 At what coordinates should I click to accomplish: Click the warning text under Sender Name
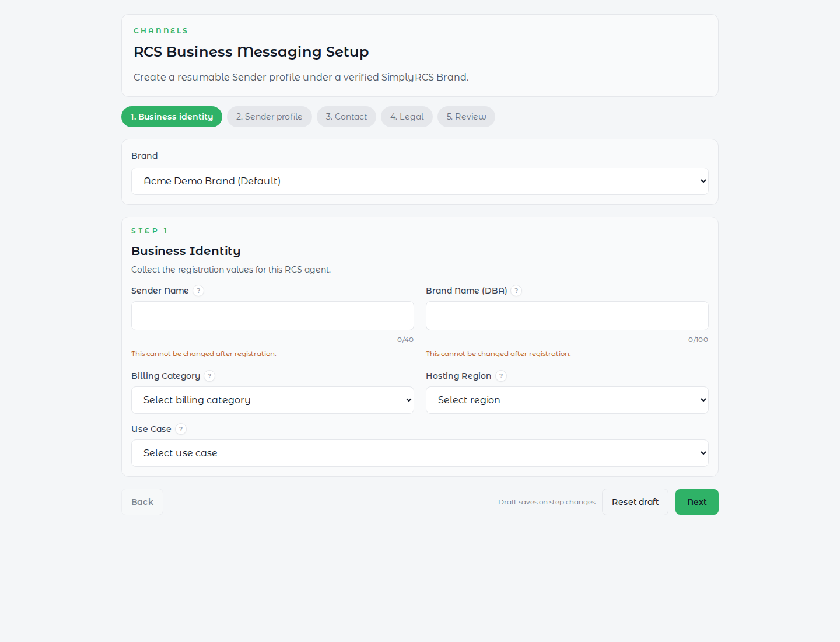[x=204, y=354]
